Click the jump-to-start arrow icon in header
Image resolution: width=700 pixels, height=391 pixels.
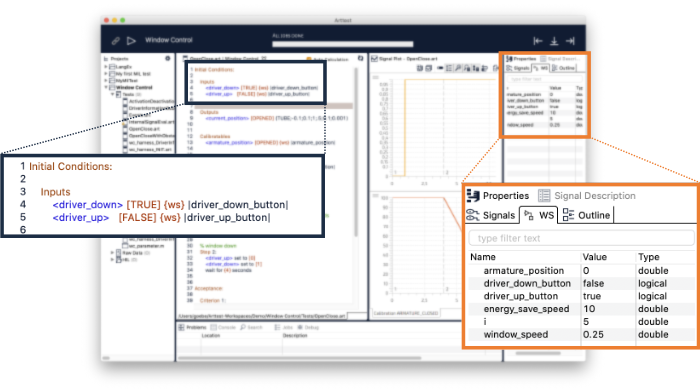pyautogui.click(x=538, y=41)
